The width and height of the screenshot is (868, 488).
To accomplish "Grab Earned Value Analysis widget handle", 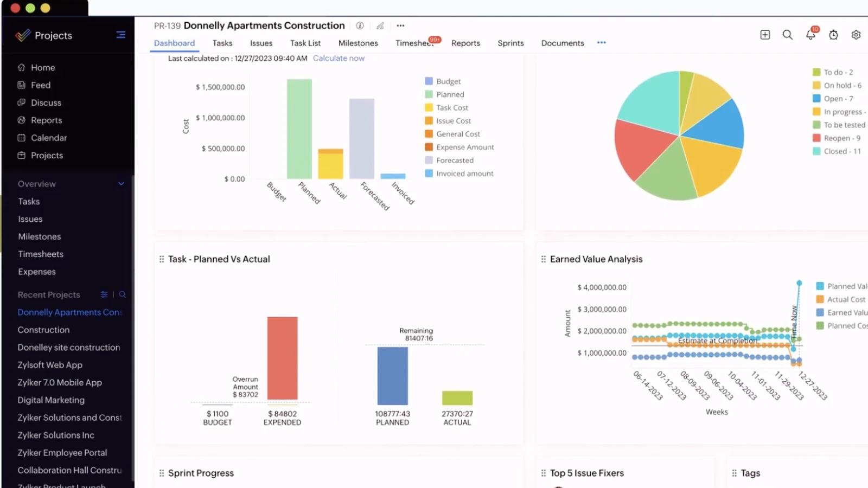I will pos(544,259).
